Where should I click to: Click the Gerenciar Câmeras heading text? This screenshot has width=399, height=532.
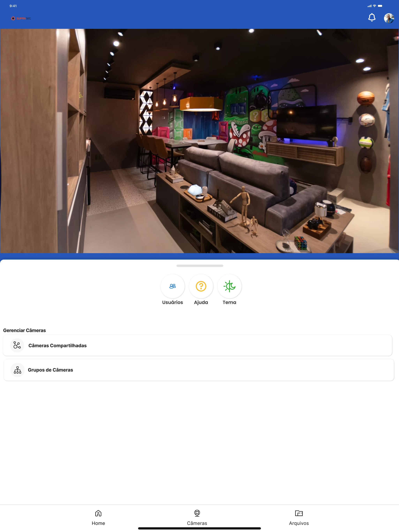[x=25, y=330]
